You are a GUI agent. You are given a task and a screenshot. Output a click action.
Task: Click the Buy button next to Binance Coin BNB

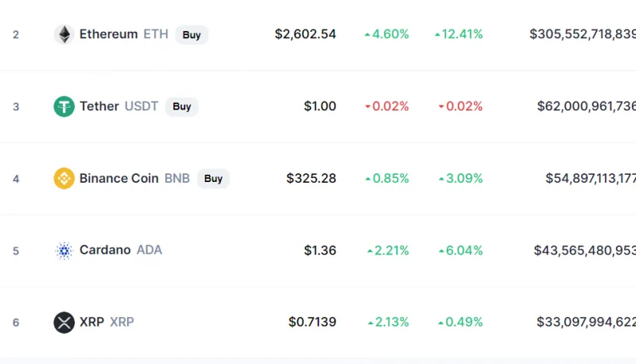click(x=213, y=179)
